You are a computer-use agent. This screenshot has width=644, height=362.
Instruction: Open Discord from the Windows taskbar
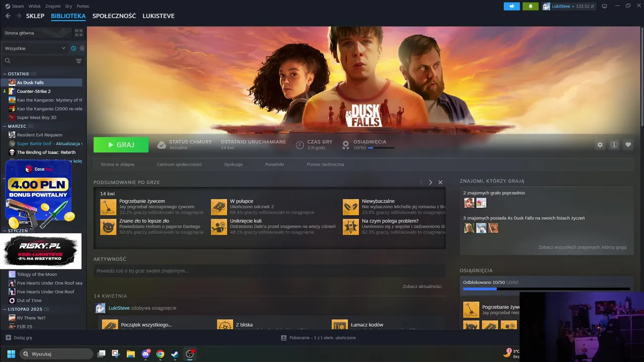click(x=146, y=354)
